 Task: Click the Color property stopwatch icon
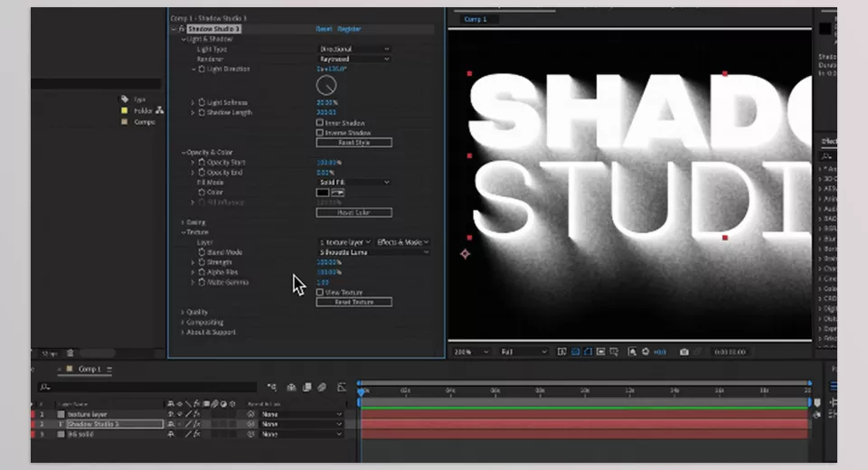click(202, 193)
